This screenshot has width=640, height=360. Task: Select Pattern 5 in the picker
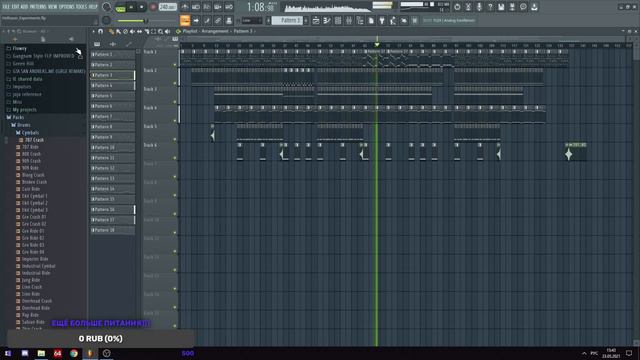coord(112,96)
